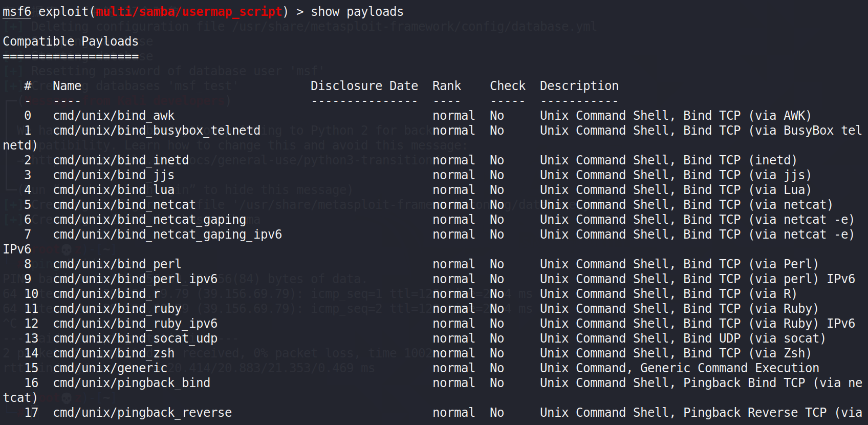
Task: Select payload cmd/unix/generic
Action: (x=110, y=368)
